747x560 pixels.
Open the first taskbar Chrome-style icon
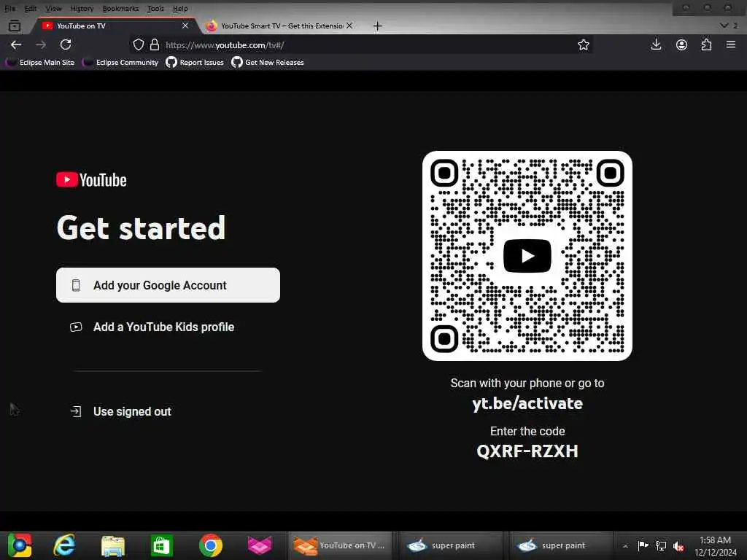(20, 545)
